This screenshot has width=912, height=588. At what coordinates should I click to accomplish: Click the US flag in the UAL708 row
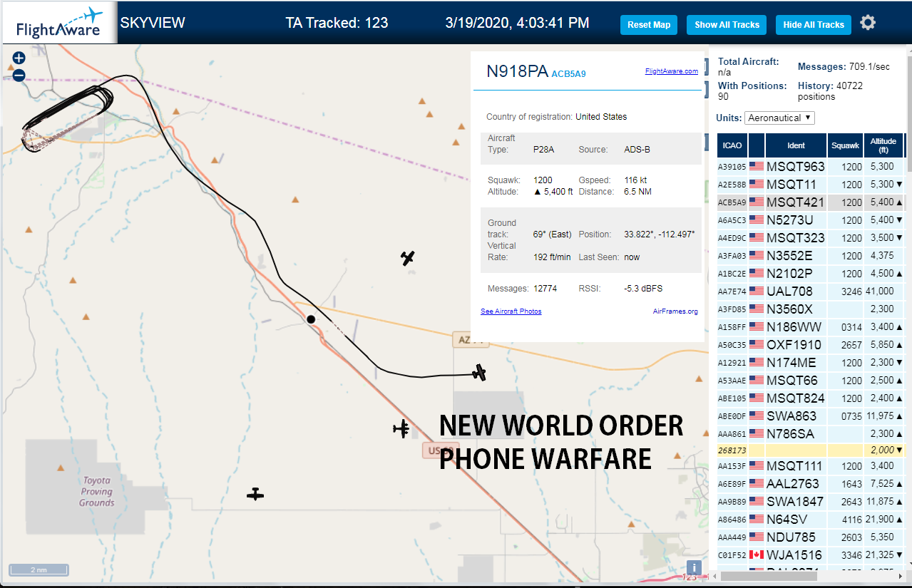[x=757, y=292]
